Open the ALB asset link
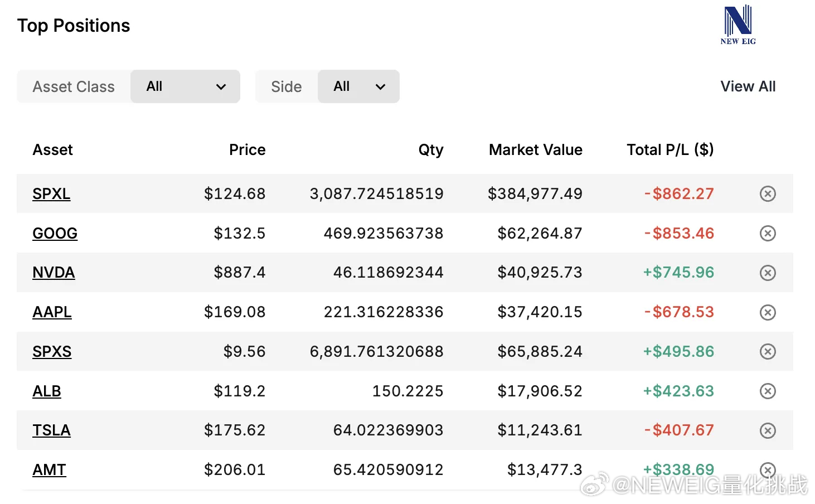815x504 pixels. click(47, 391)
